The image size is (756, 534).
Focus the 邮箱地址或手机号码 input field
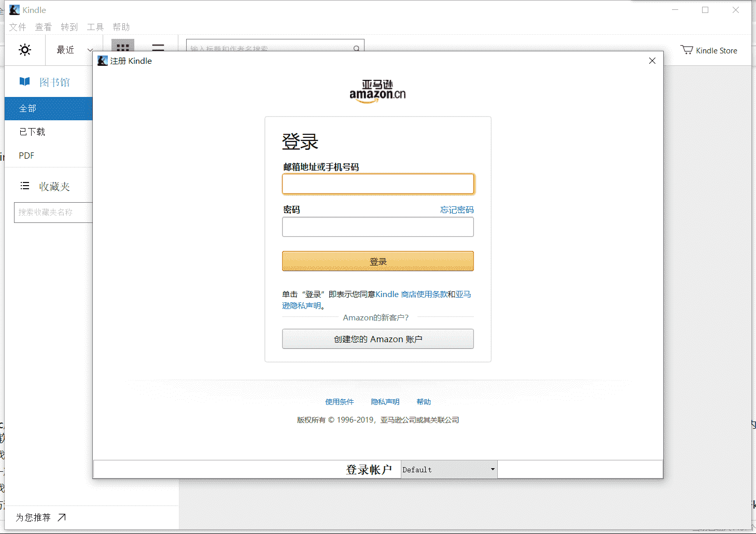pyautogui.click(x=378, y=184)
